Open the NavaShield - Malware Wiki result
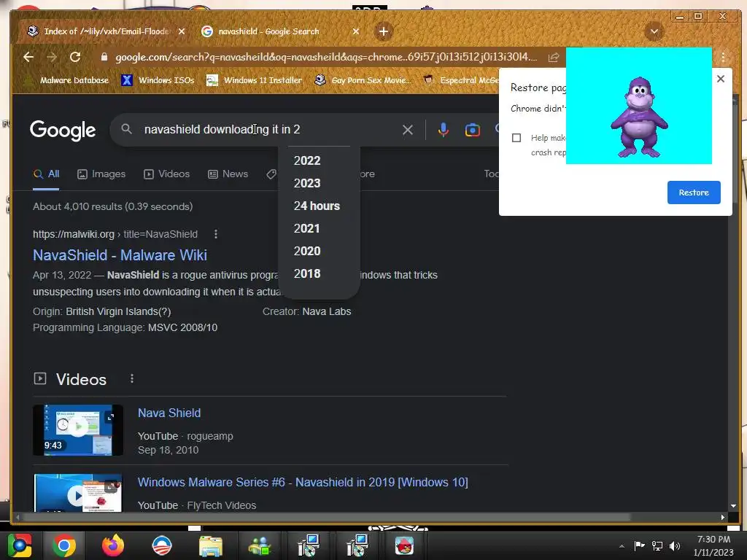 [120, 255]
